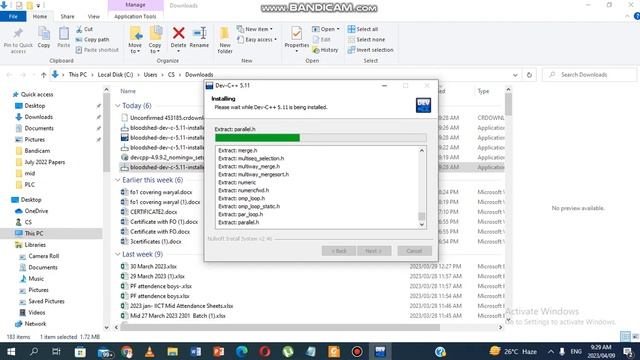The image size is (640, 360).
Task: Click Edit in the Open group
Action: pyautogui.click(x=322, y=40)
